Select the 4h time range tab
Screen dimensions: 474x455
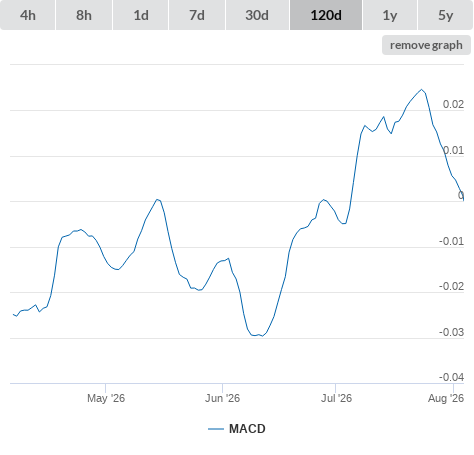point(28,15)
